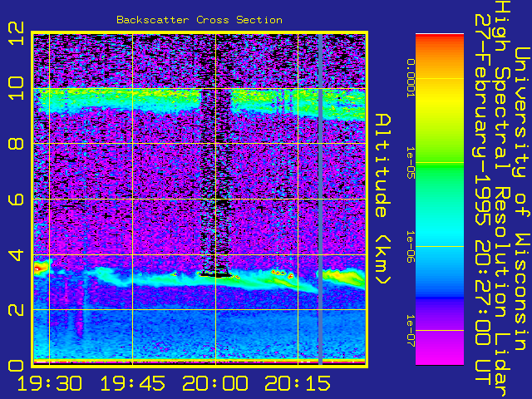532x399 pixels.
Task: Click the 1e-05 colorbar label
Action: coord(411,163)
